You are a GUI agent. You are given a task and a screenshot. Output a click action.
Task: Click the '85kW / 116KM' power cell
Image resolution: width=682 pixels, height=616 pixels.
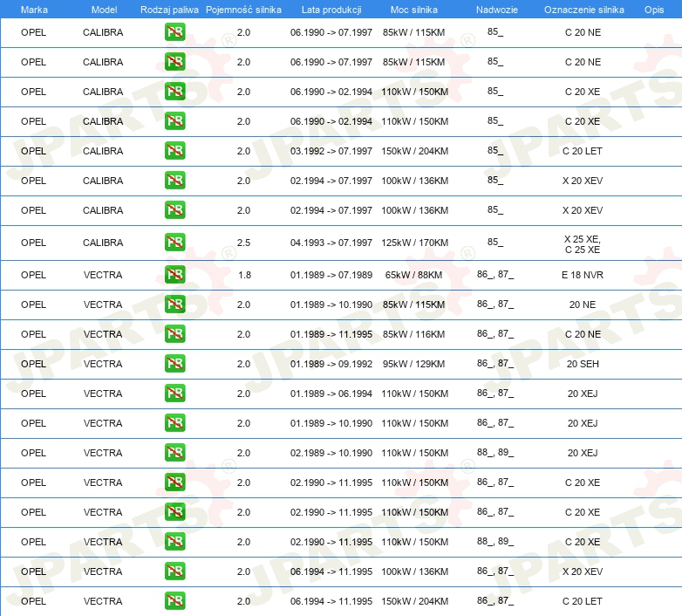pyautogui.click(x=413, y=334)
